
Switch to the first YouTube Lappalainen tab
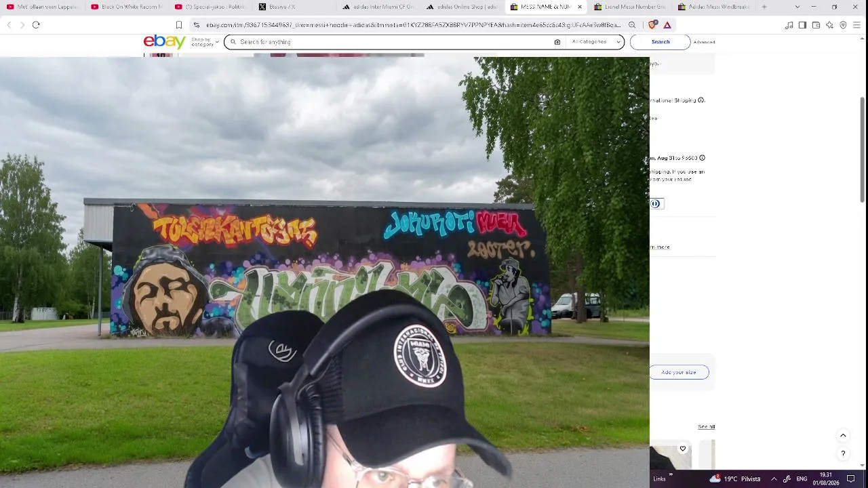(x=43, y=7)
